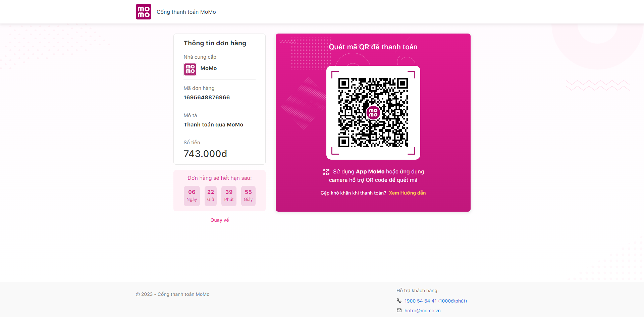Click the 'MoMo' provider name
Viewport: 644px width, 323px height.
(209, 68)
